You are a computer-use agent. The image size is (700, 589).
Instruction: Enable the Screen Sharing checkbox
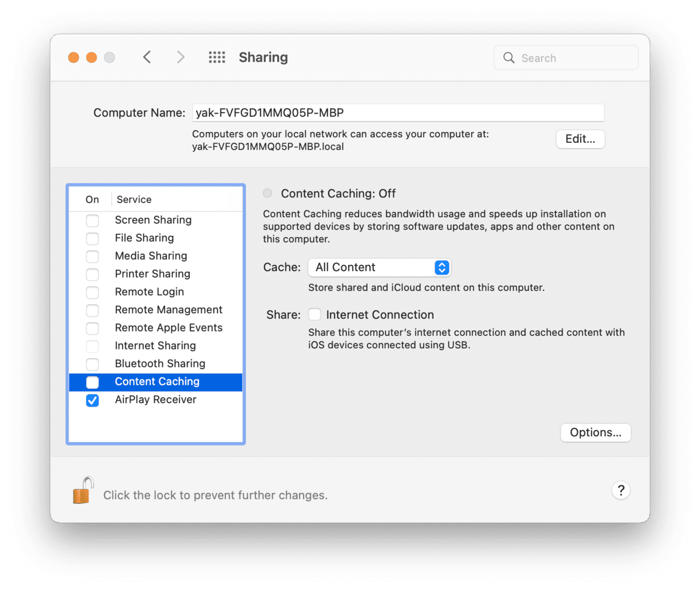92,220
